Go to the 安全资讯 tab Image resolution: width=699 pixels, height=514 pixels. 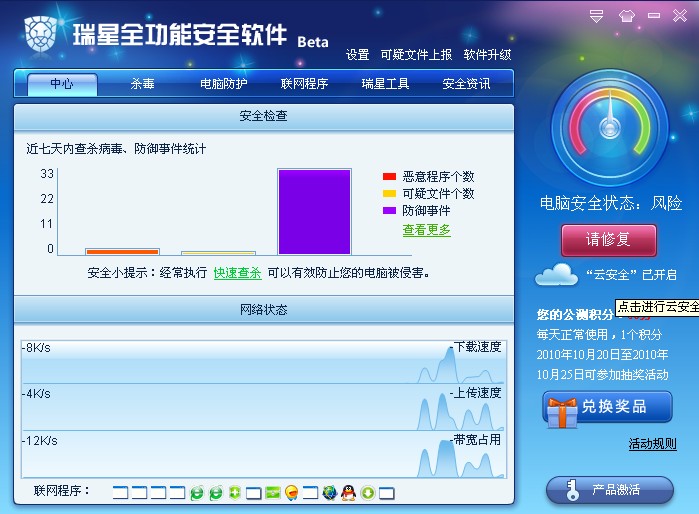pyautogui.click(x=466, y=84)
